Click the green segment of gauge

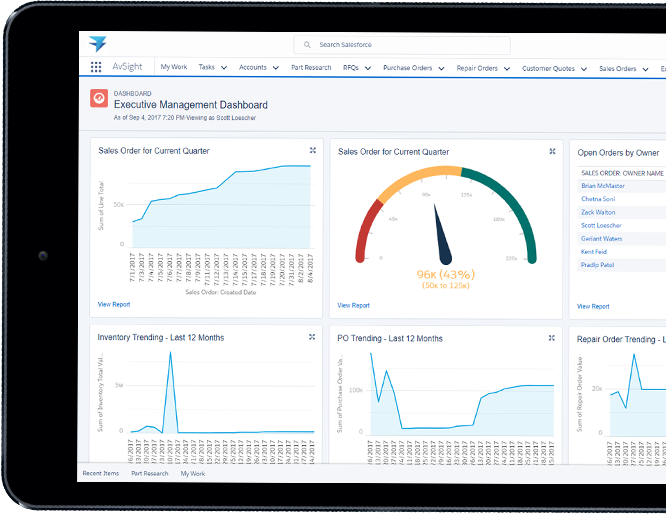(510, 200)
